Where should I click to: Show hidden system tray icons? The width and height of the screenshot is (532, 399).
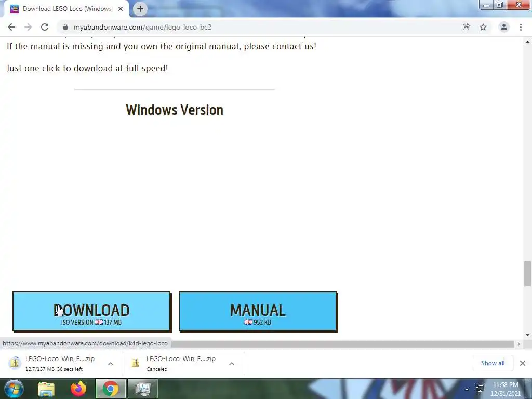(467, 389)
